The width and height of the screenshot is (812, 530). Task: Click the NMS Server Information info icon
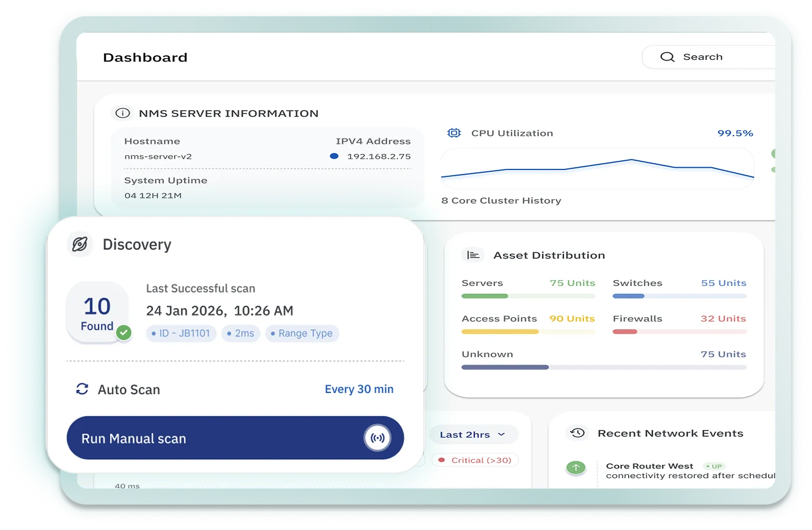click(123, 113)
